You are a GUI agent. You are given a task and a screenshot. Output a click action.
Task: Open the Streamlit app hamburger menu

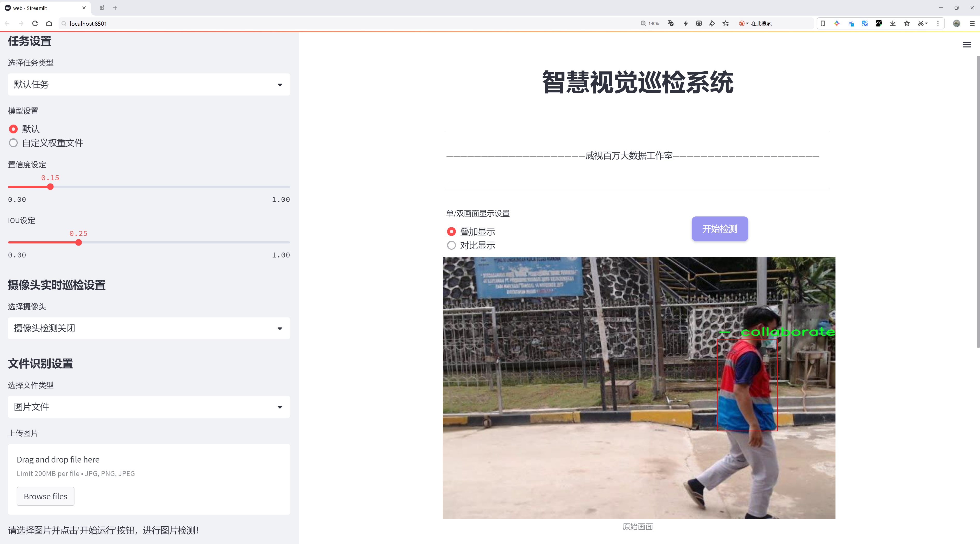(967, 45)
